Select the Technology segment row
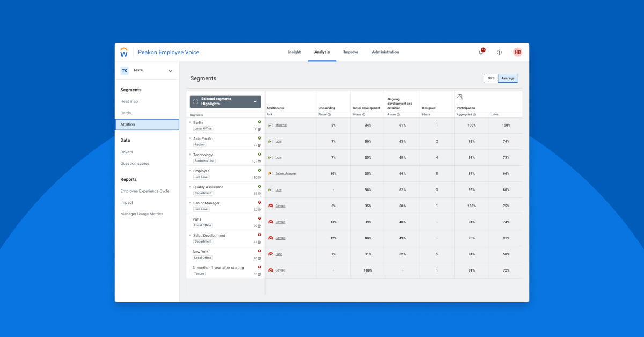 tap(203, 155)
